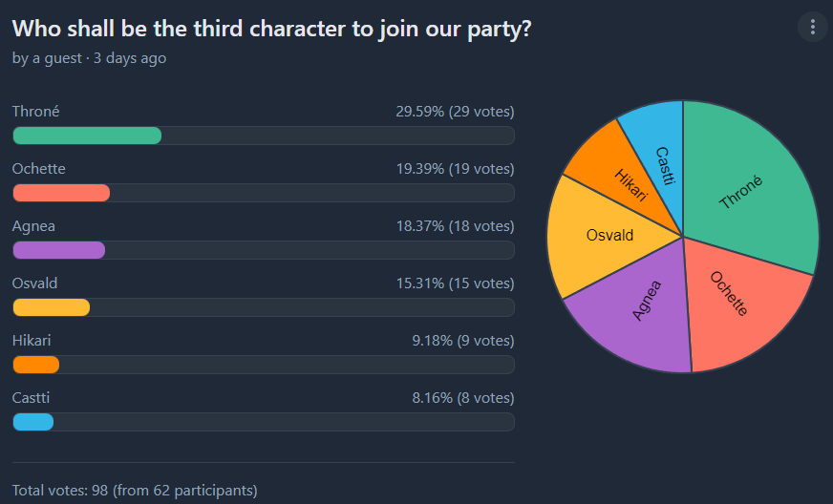Click the poll title heading
The height and width of the screenshot is (504, 833).
(271, 29)
